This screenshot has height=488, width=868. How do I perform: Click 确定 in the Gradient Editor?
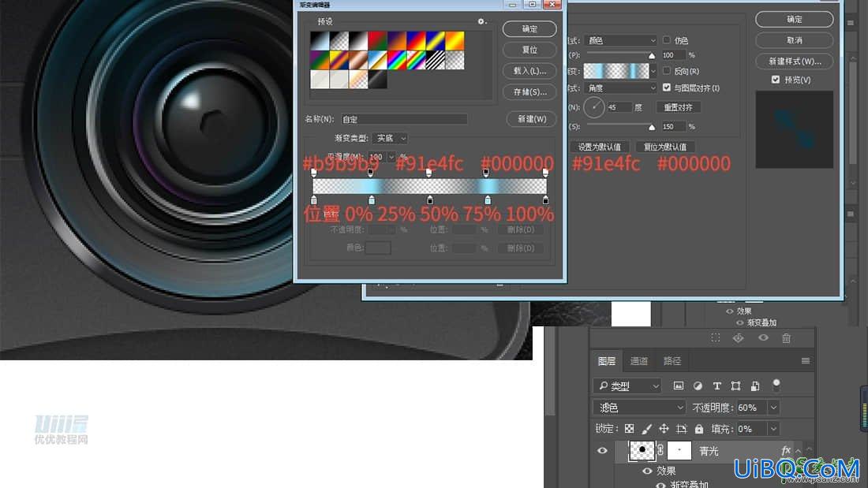[529, 28]
